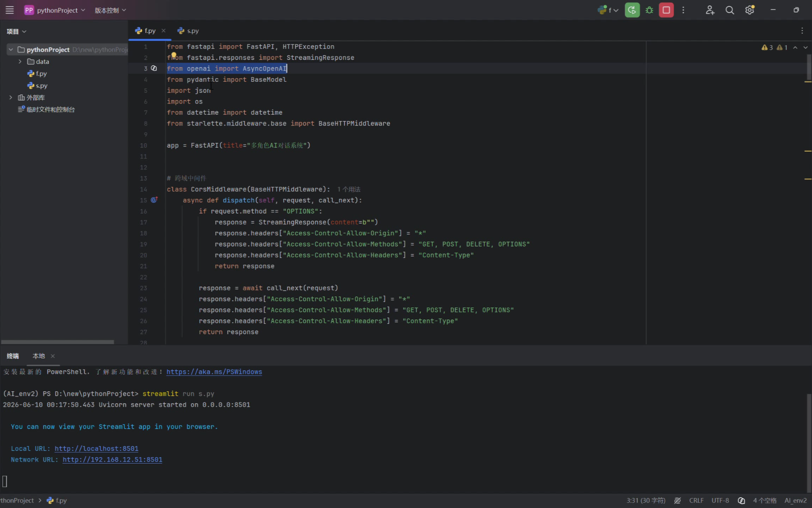The height and width of the screenshot is (508, 812).
Task: Open the CRLF line separator selector
Action: point(696,500)
